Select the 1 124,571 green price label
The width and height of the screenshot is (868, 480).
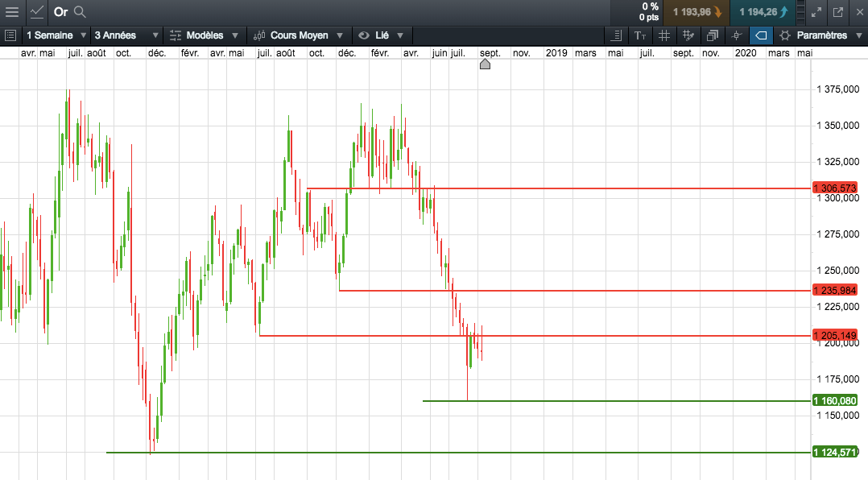[x=835, y=453]
